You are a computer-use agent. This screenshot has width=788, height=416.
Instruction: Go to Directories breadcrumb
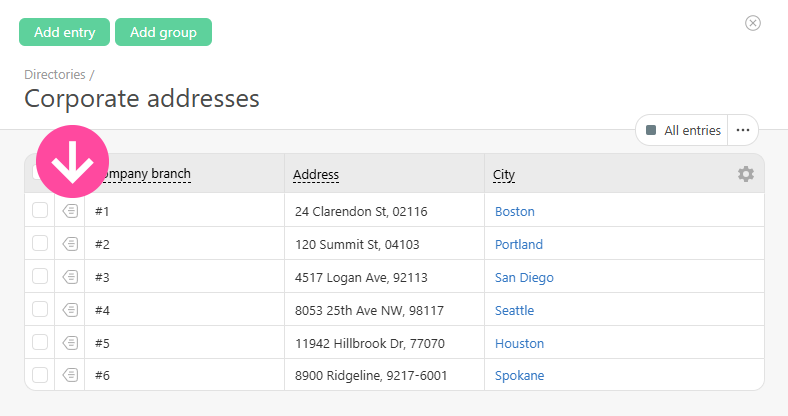click(x=55, y=74)
